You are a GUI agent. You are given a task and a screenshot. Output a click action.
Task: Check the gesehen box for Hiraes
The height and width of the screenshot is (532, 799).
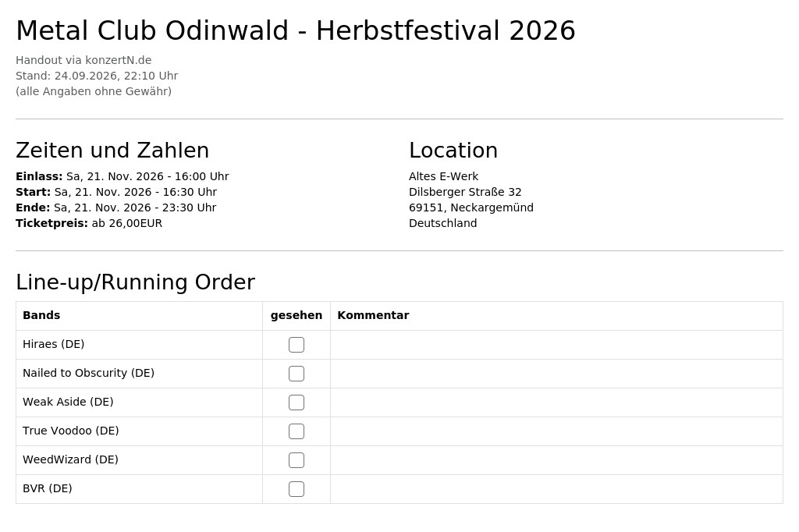tap(296, 345)
